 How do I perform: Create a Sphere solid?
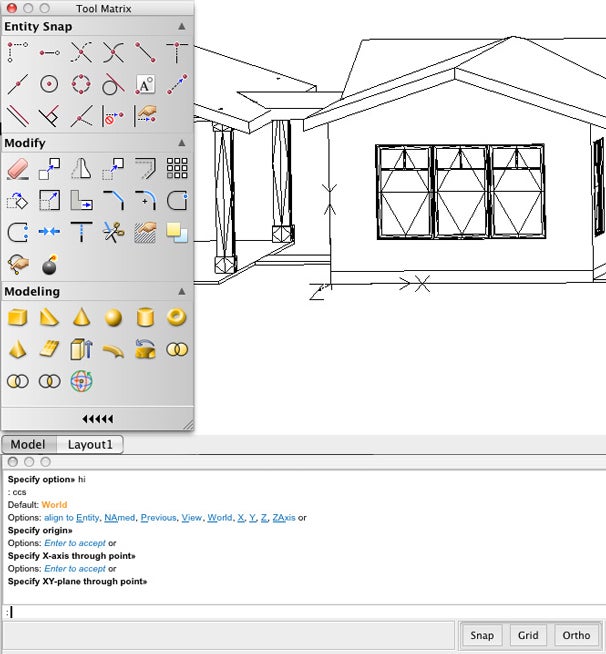pyautogui.click(x=113, y=317)
